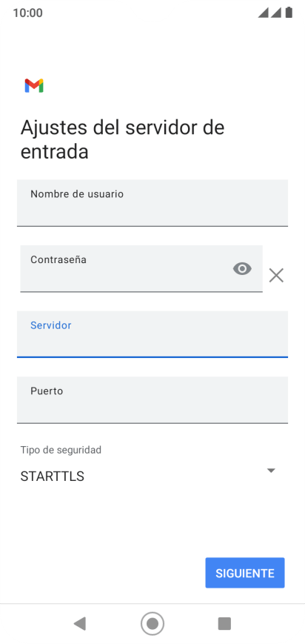Continue with the SIGUIENTE button
The image size is (305, 644).
(x=245, y=573)
